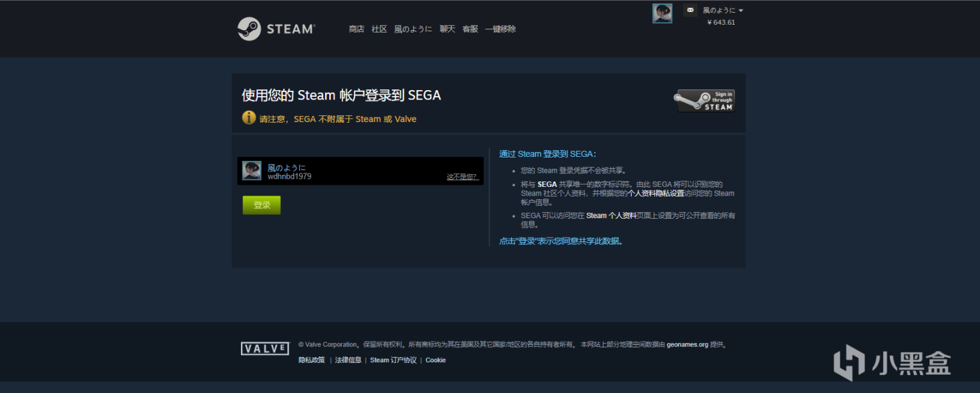The image size is (980, 393).
Task: Open the 聊天 menu item
Action: (447, 29)
